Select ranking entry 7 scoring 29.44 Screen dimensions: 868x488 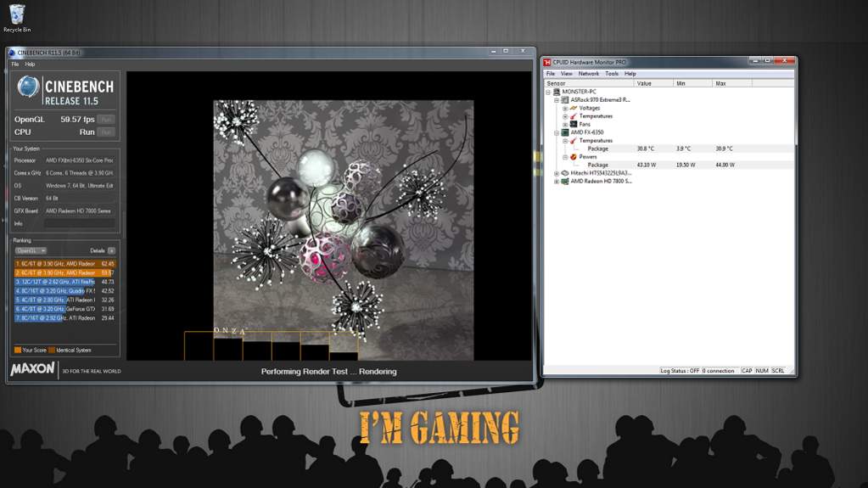click(64, 318)
